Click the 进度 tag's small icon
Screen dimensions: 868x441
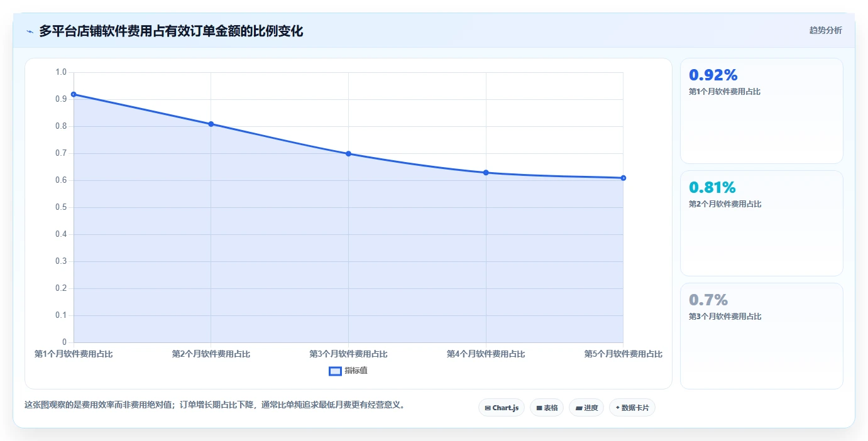[x=579, y=408]
